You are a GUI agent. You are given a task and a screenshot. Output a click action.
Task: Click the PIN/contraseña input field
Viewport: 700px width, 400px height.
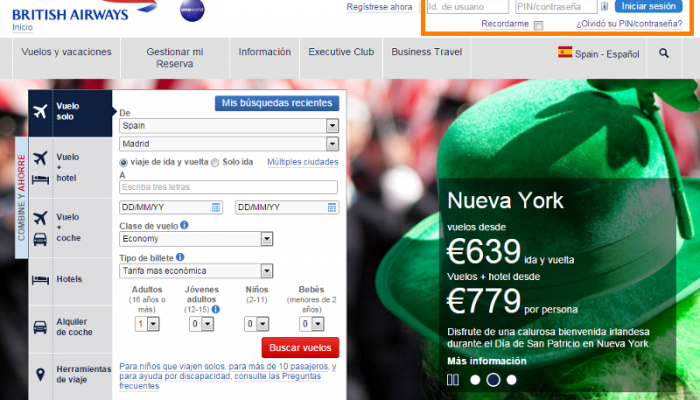click(556, 7)
